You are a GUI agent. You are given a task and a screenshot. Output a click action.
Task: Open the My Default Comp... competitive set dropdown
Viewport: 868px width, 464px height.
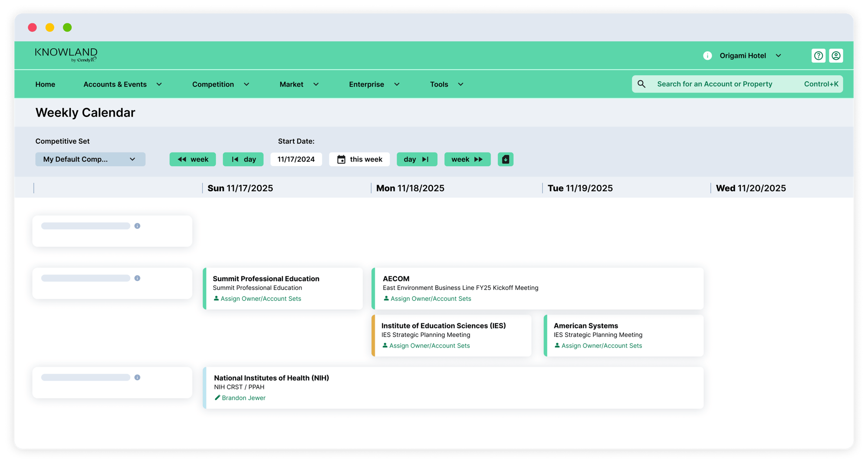(x=90, y=159)
